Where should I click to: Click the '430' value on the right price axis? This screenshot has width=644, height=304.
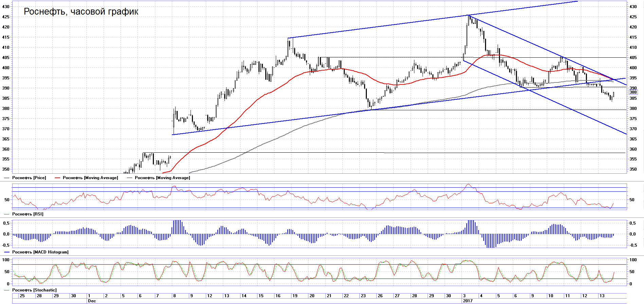(x=633, y=7)
